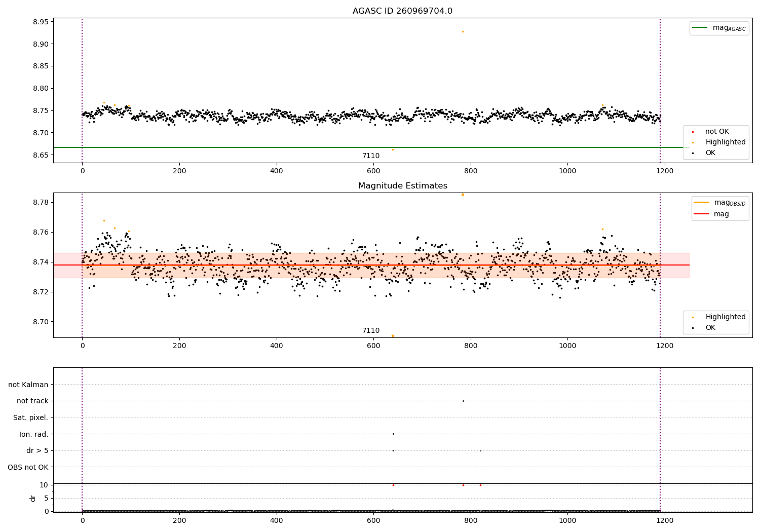760x532 pixels.
Task: Click the leftmost red triangle on dr axis
Action: click(x=393, y=485)
